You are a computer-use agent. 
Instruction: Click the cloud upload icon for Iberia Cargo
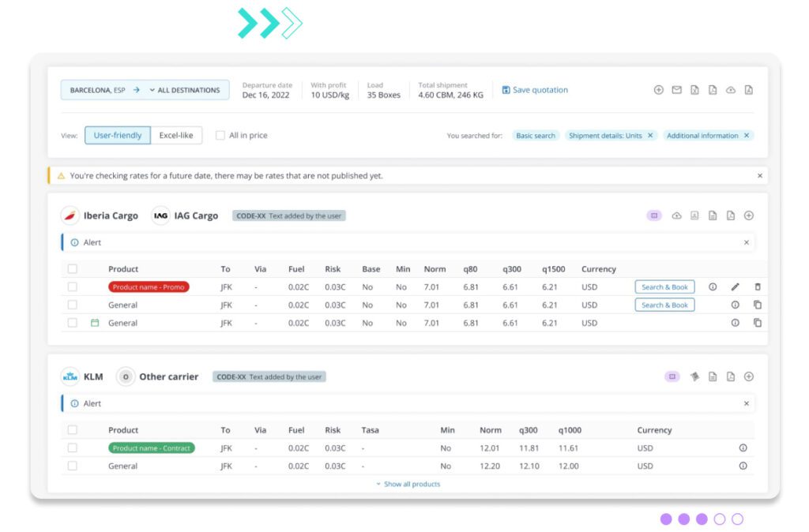[x=677, y=215]
